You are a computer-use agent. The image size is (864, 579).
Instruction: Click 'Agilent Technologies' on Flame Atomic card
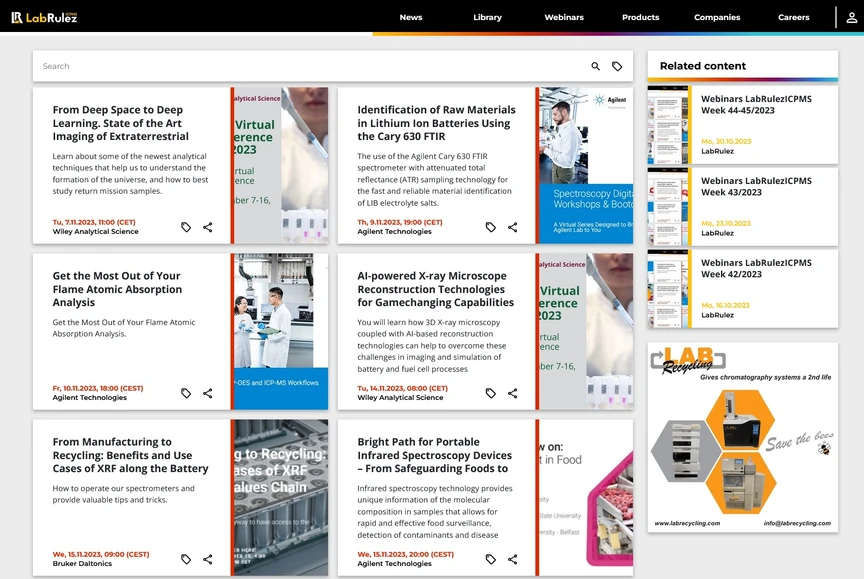pyautogui.click(x=89, y=398)
